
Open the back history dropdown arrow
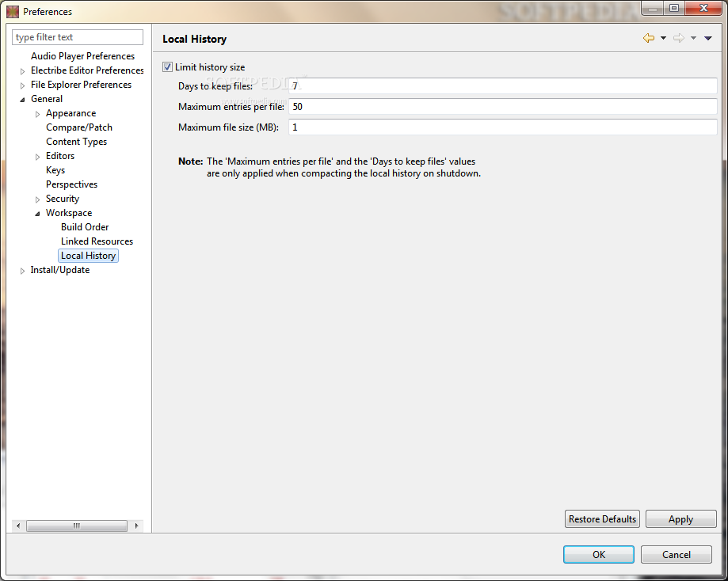click(x=664, y=38)
